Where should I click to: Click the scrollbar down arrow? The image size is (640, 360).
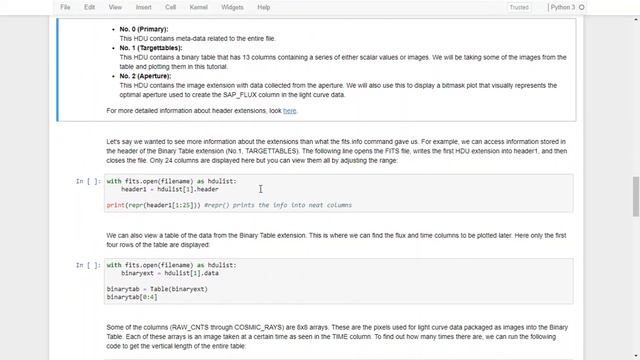(x=636, y=356)
